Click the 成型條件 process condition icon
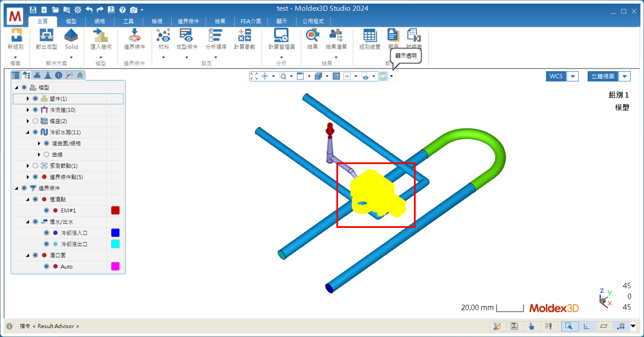This screenshot has height=337, width=644. pyautogui.click(x=186, y=35)
